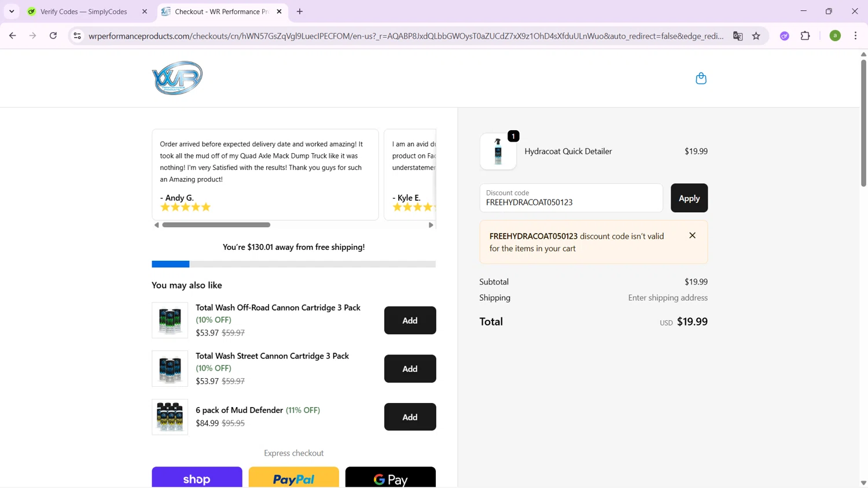The height and width of the screenshot is (488, 868).
Task: Go back using browser back arrow
Action: pyautogui.click(x=12, y=36)
